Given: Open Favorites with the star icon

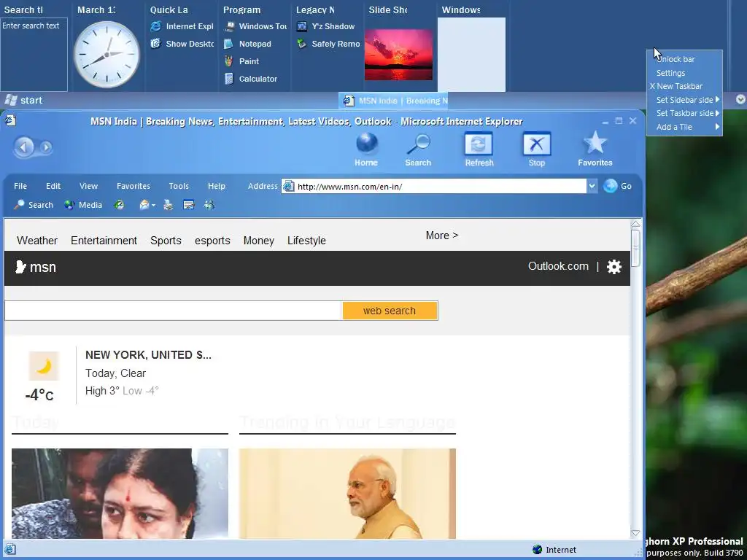Looking at the screenshot, I should click(x=595, y=142).
